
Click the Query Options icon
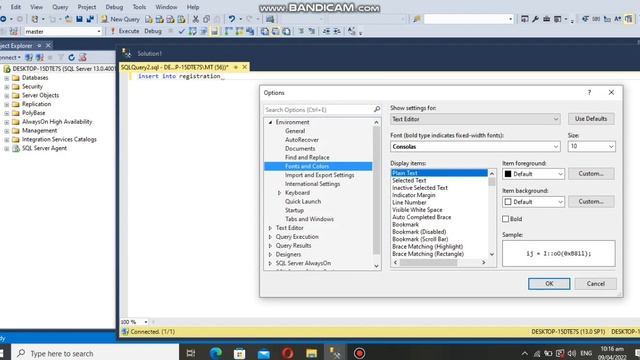coord(203,31)
